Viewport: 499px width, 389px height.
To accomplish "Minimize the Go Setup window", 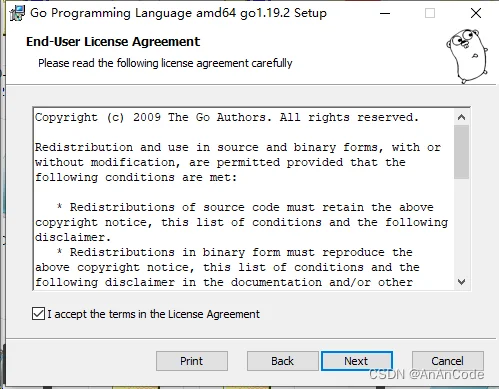I will coord(385,14).
